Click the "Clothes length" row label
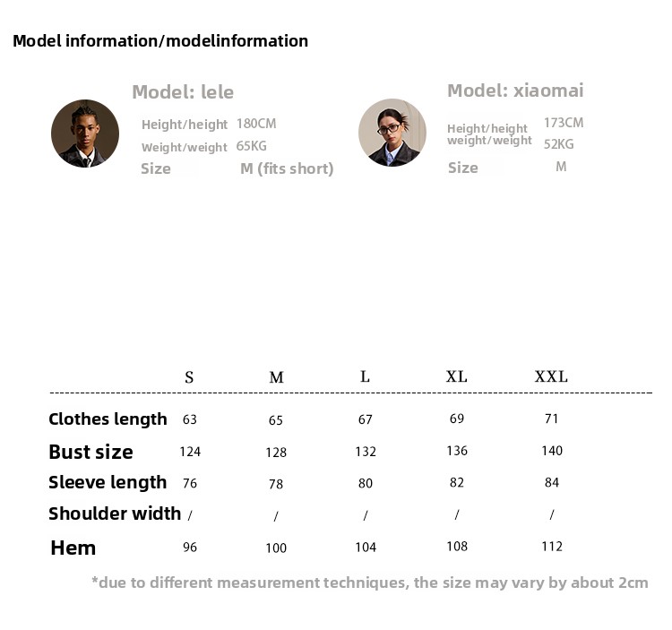672x630 pixels. tap(108, 419)
